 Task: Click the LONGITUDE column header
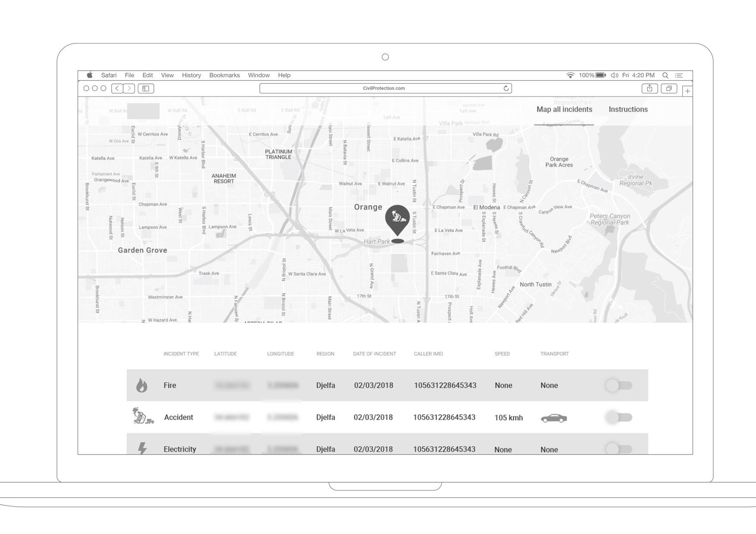tap(281, 354)
